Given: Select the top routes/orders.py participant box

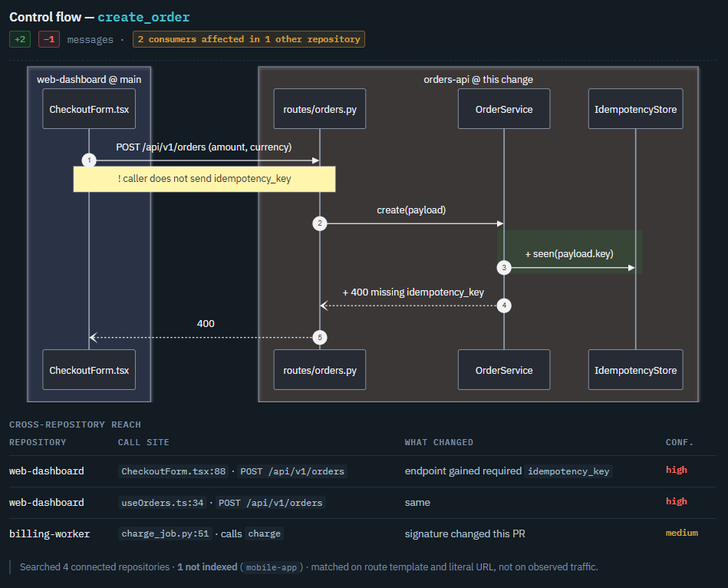Looking at the screenshot, I should 320,109.
